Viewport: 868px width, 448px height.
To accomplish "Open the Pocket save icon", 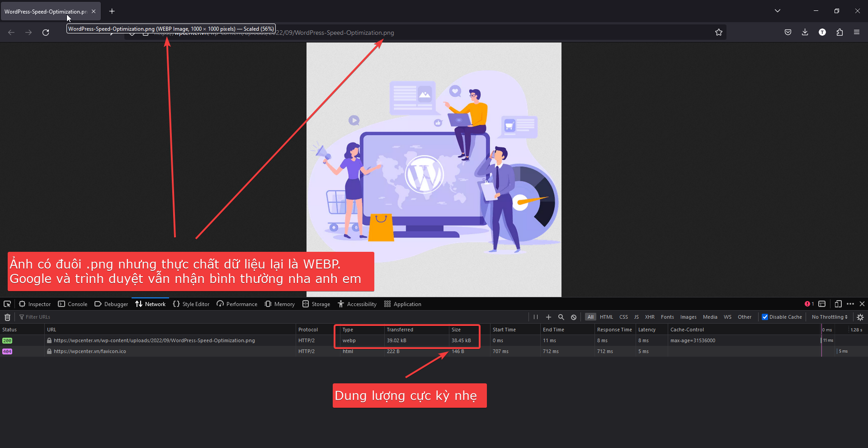I will [x=788, y=33].
